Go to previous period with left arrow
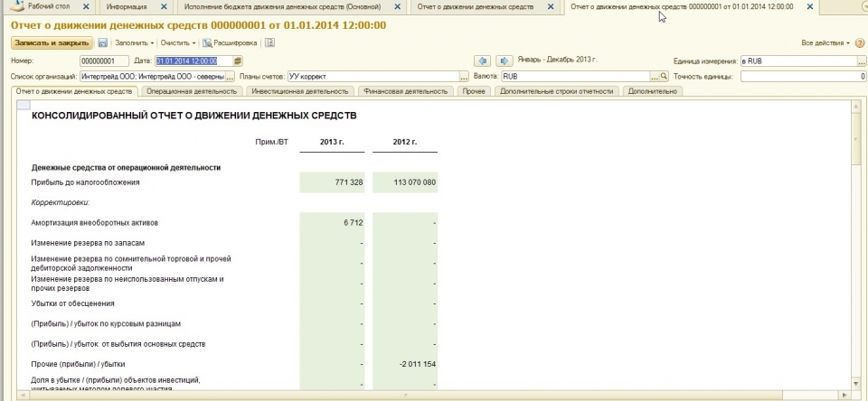 coord(482,61)
